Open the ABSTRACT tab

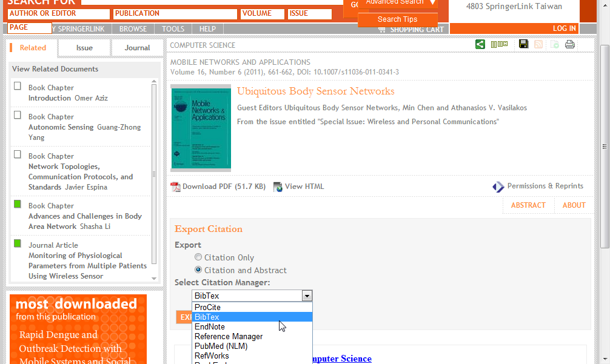tap(528, 205)
